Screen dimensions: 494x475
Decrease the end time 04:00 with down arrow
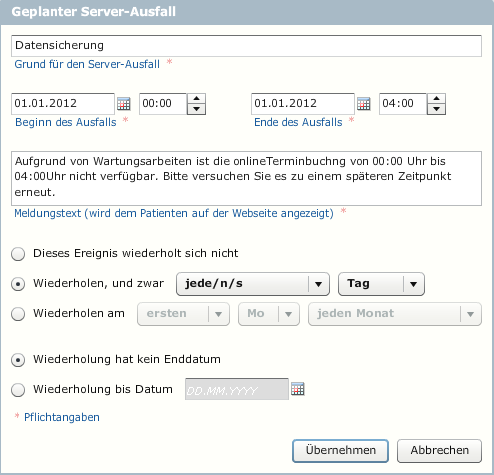click(437, 109)
